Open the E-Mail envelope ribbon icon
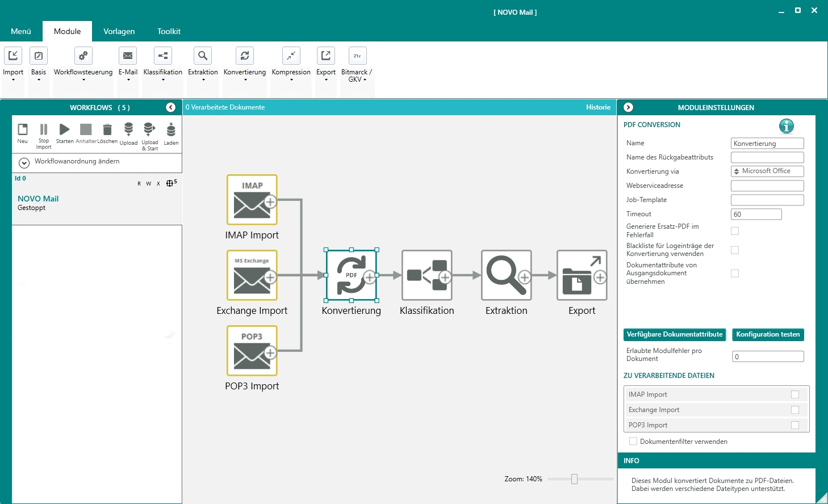The height and width of the screenshot is (504, 828). 128,56
